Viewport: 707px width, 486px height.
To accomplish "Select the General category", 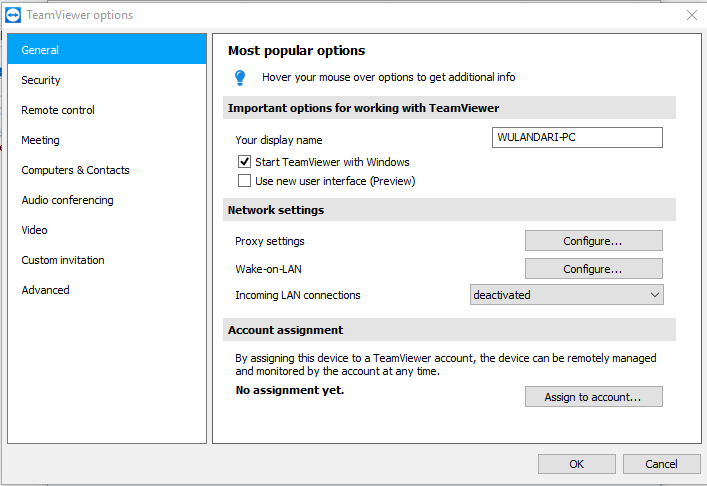I will coord(107,50).
